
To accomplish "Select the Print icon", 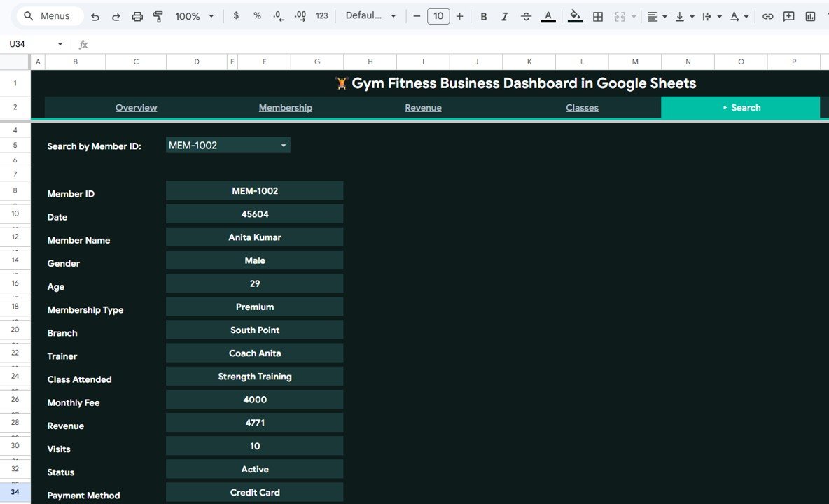I will point(137,15).
